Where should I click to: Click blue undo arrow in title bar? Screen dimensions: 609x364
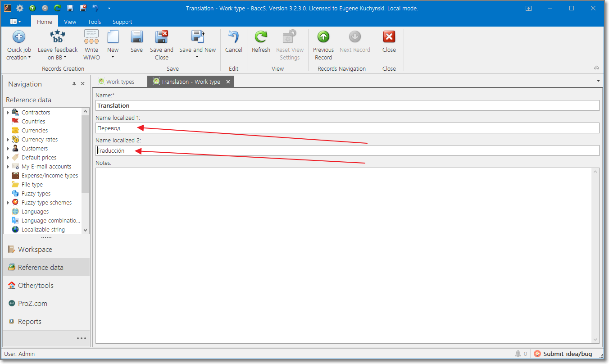pos(95,8)
